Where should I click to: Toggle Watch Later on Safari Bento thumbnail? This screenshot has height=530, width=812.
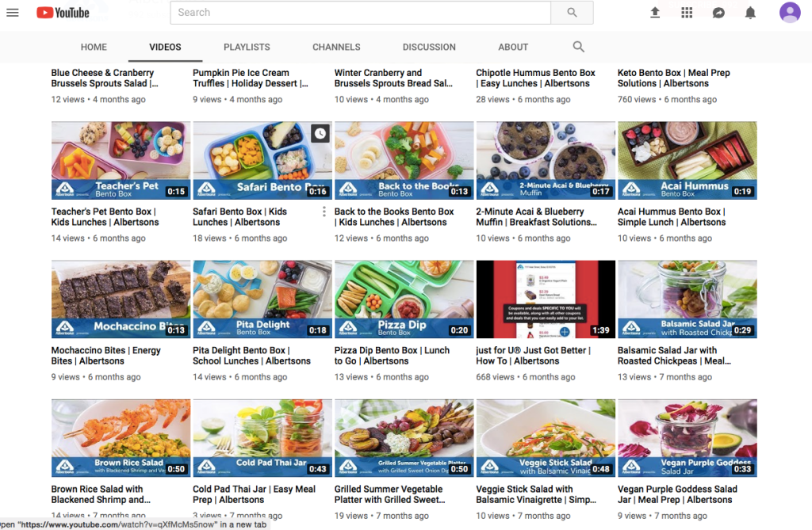320,134
